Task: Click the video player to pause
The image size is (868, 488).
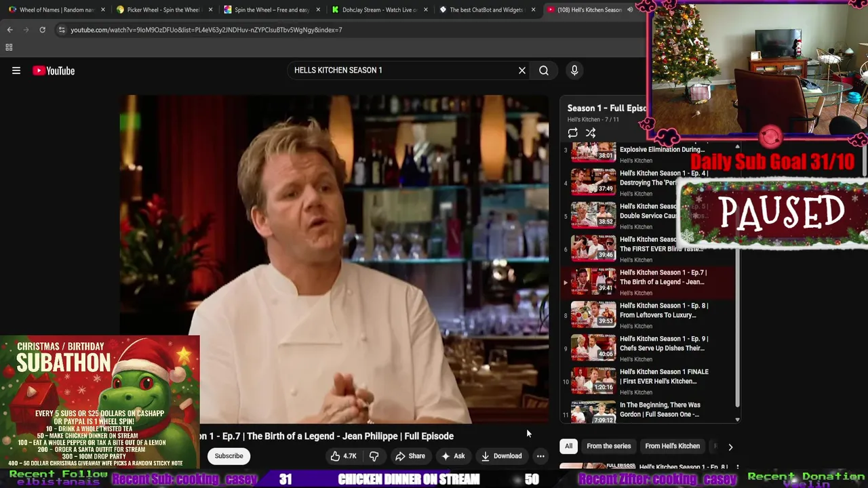Action: click(334, 259)
